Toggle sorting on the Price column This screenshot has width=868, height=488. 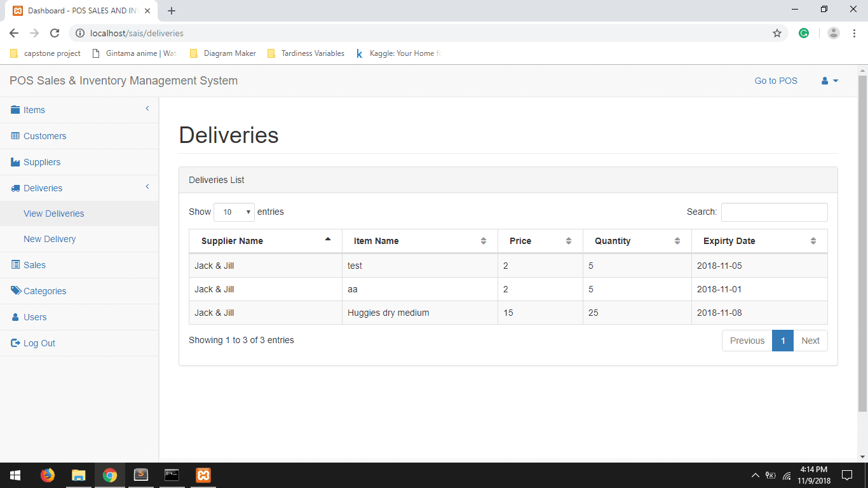[540, 241]
